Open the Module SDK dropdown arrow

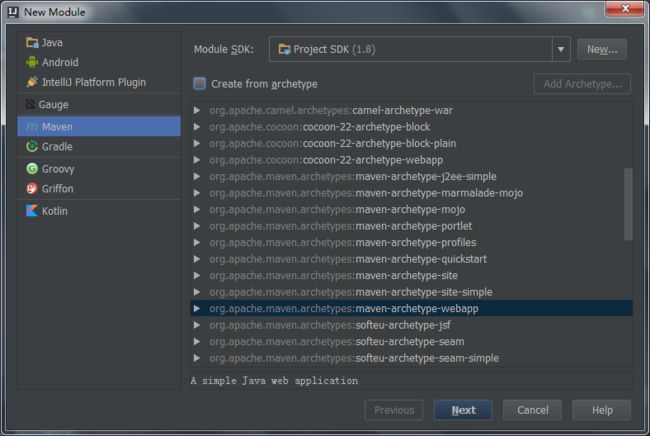(x=561, y=49)
